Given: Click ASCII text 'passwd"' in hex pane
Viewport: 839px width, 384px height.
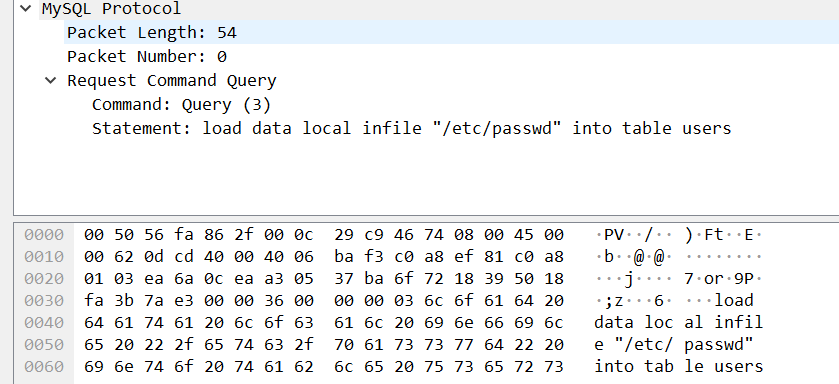Looking at the screenshot, I should coord(719,344).
